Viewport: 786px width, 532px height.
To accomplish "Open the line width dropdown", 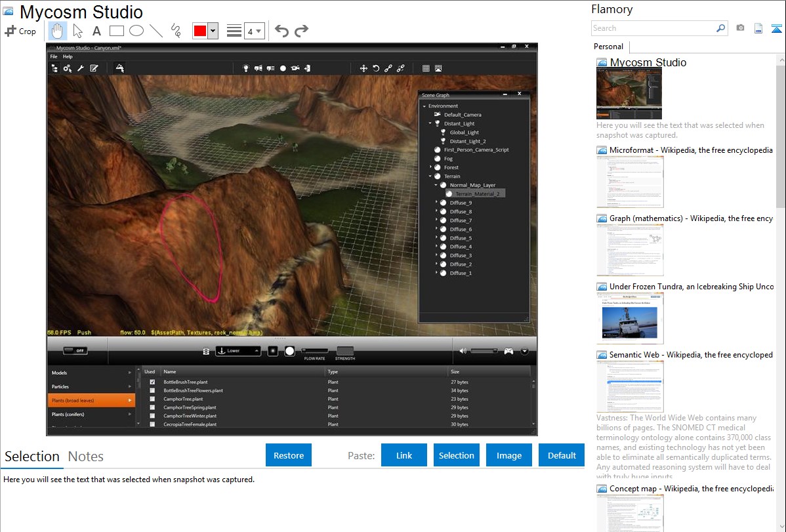I will click(254, 31).
